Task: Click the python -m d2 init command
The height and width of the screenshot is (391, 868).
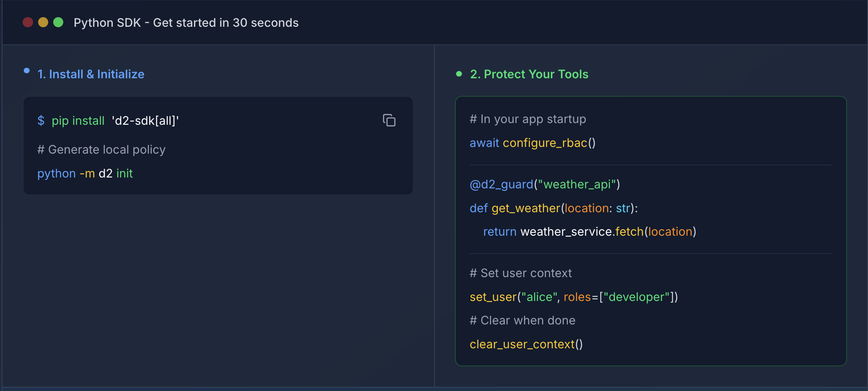Action: coord(85,173)
